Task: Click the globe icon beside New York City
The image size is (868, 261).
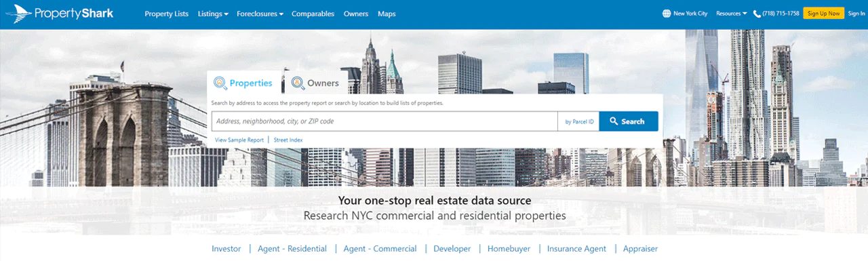Action: (666, 14)
